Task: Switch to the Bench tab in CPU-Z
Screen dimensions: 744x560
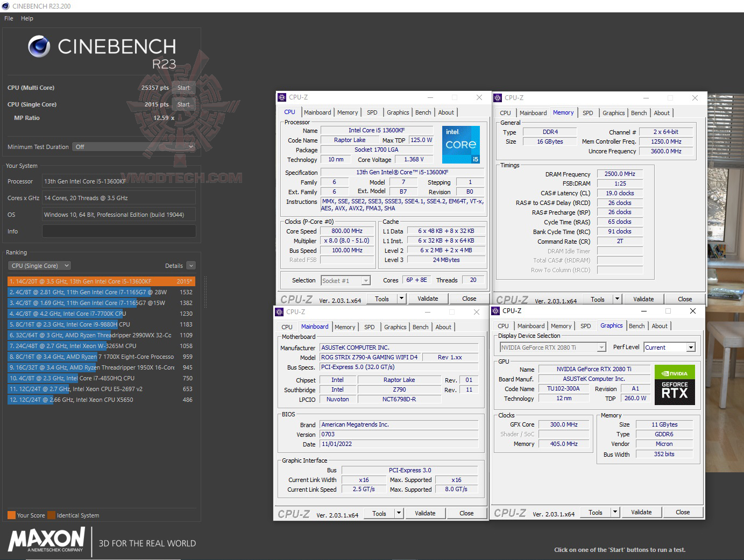Action: point(423,112)
